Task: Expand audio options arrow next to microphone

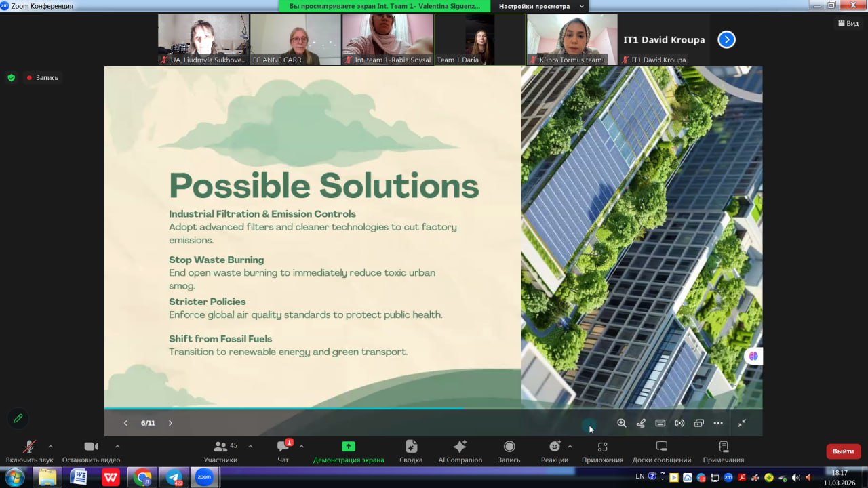Action: (x=50, y=446)
